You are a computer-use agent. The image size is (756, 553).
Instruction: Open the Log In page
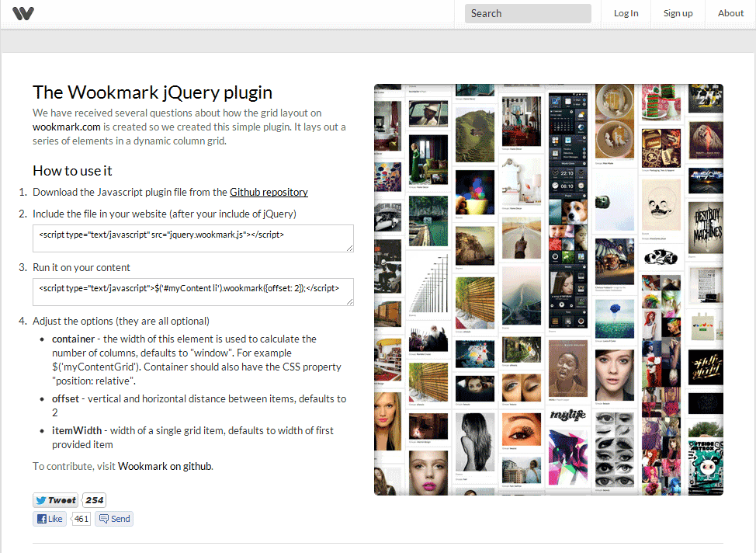click(x=626, y=13)
